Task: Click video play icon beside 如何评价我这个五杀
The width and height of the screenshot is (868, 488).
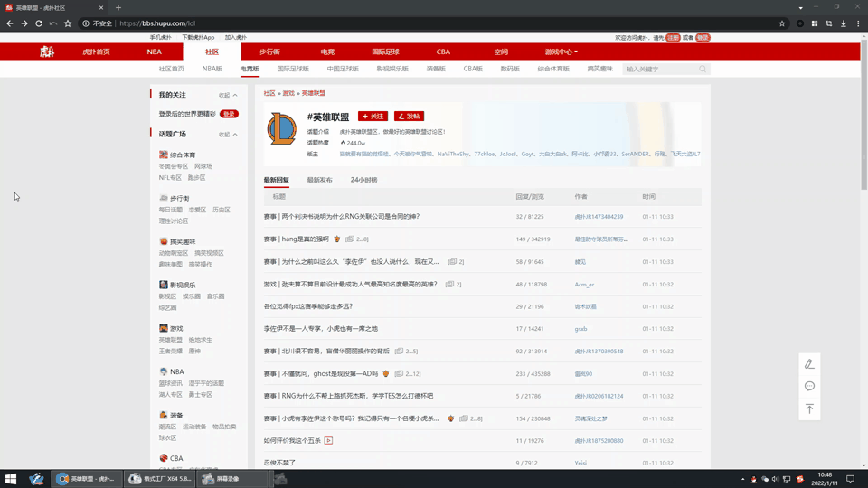Action: pos(328,440)
